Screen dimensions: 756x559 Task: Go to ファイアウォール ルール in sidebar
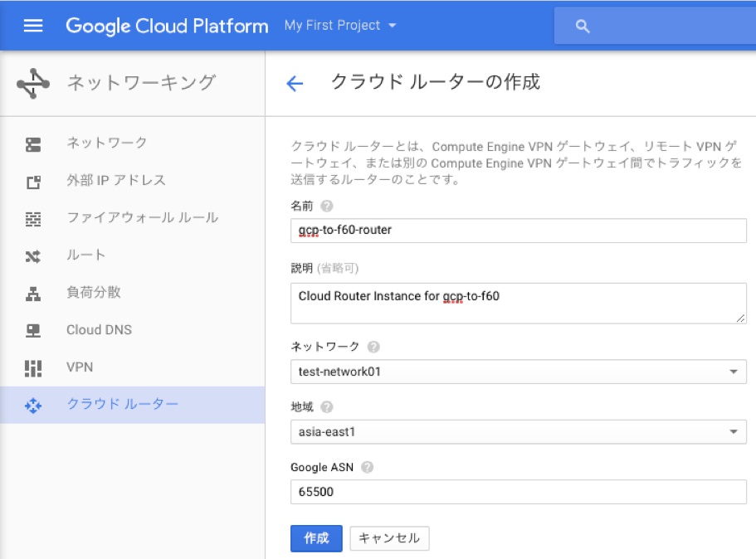click(x=142, y=218)
